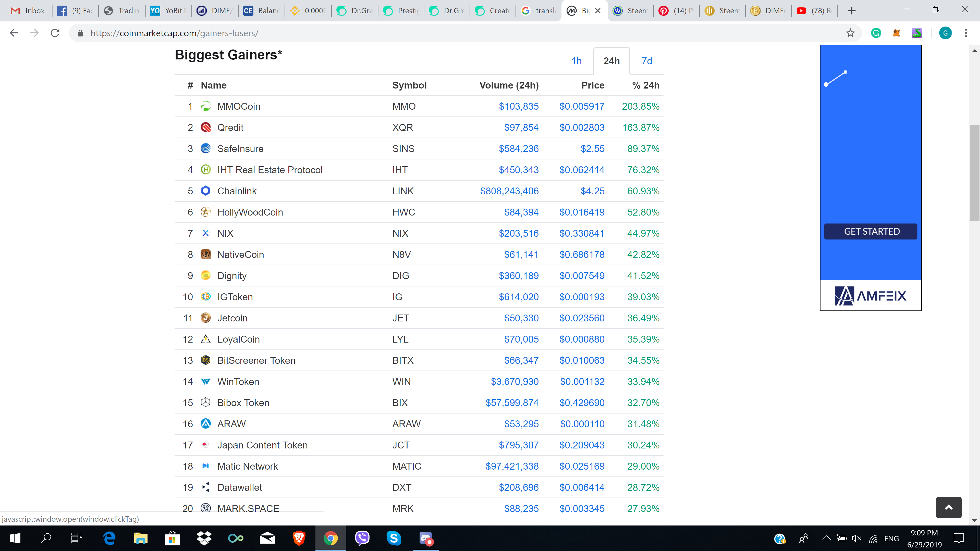The width and height of the screenshot is (980, 551).
Task: Click the IHT Real Estate Protocol icon
Action: tap(205, 170)
